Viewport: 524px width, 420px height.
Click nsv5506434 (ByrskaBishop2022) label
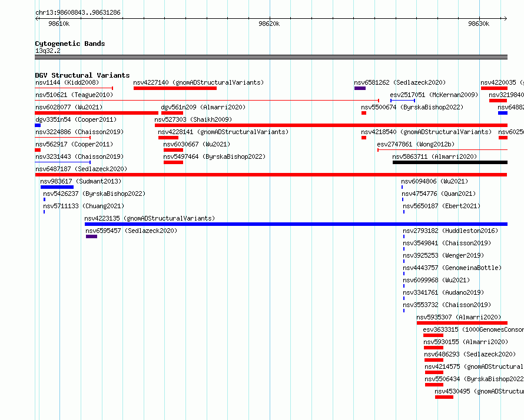point(474,379)
